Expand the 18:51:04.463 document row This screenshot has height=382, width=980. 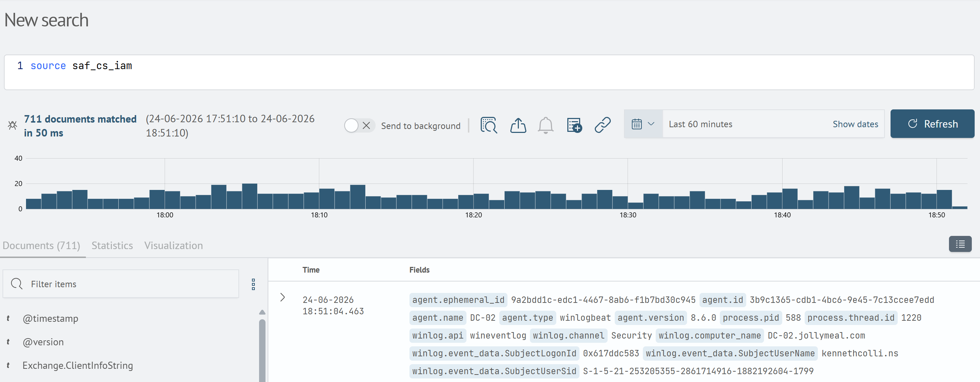(x=282, y=297)
